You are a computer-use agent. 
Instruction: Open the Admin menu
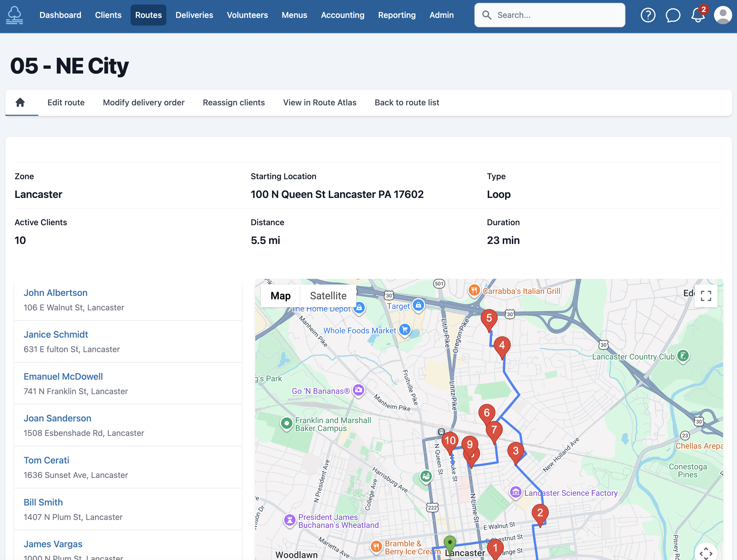tap(441, 15)
